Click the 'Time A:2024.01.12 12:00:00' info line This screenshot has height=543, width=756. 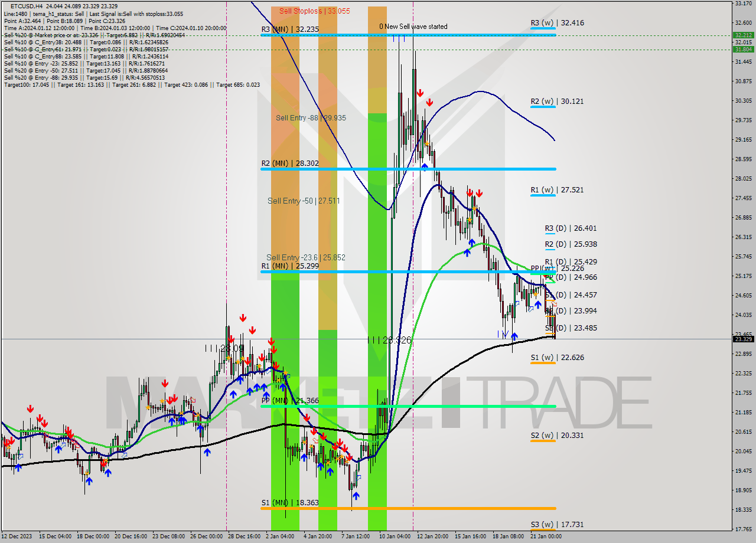(115, 28)
